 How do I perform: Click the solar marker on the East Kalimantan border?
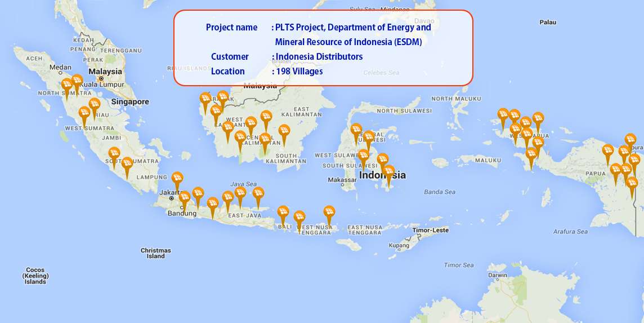pos(284,132)
